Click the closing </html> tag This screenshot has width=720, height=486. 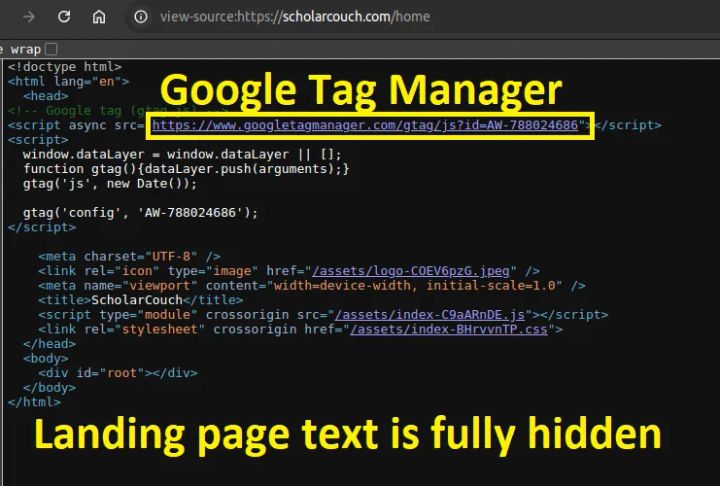pyautogui.click(x=34, y=402)
